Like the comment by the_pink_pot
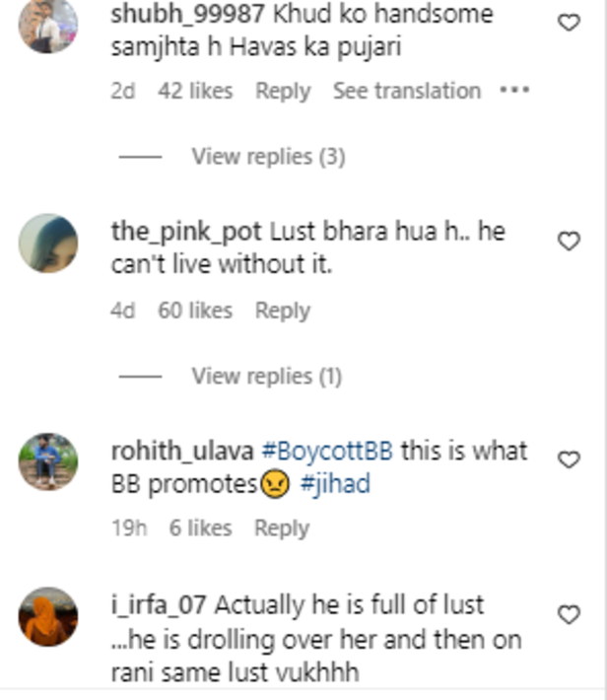Image resolution: width=607 pixels, height=700 pixels. click(569, 242)
